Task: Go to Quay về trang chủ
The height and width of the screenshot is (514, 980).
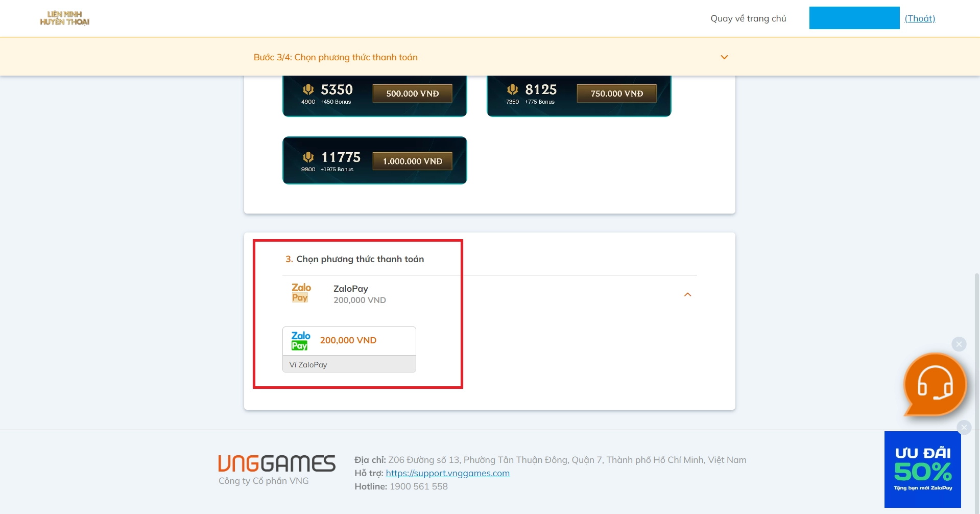Action: 748,18
